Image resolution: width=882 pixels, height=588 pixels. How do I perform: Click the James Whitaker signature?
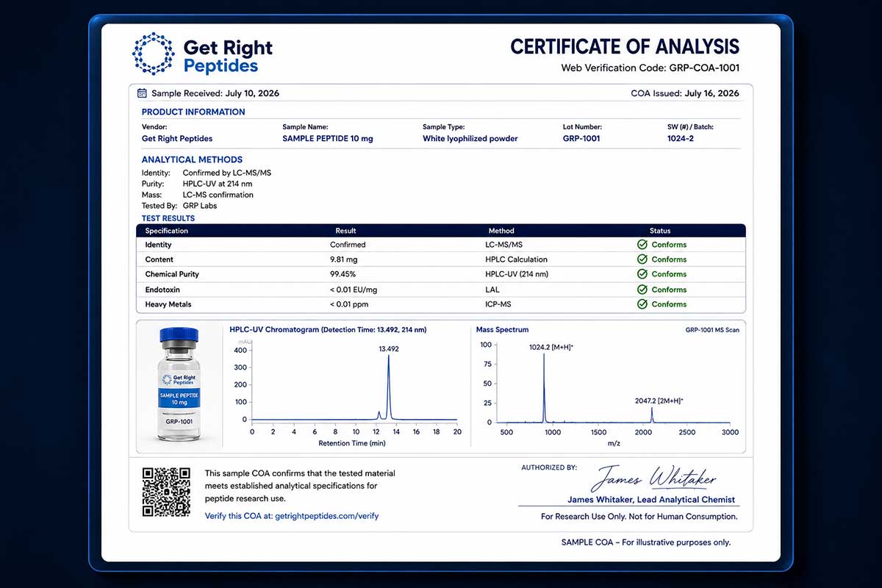click(653, 478)
